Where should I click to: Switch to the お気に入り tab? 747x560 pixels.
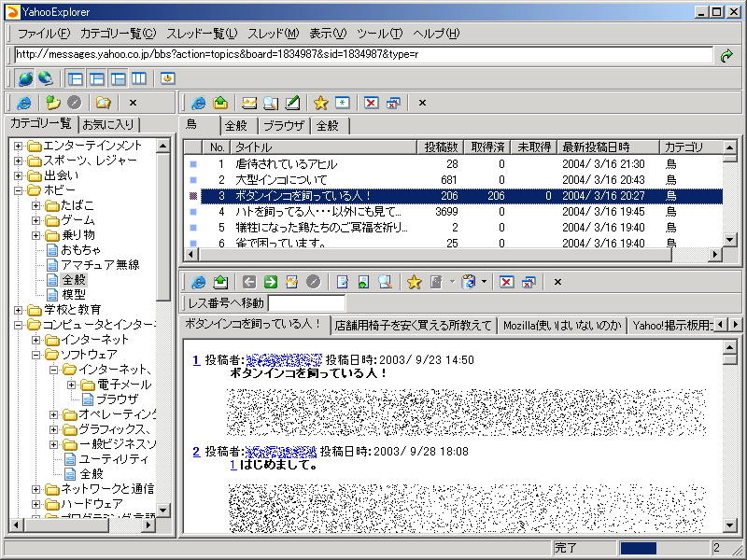coord(108,125)
